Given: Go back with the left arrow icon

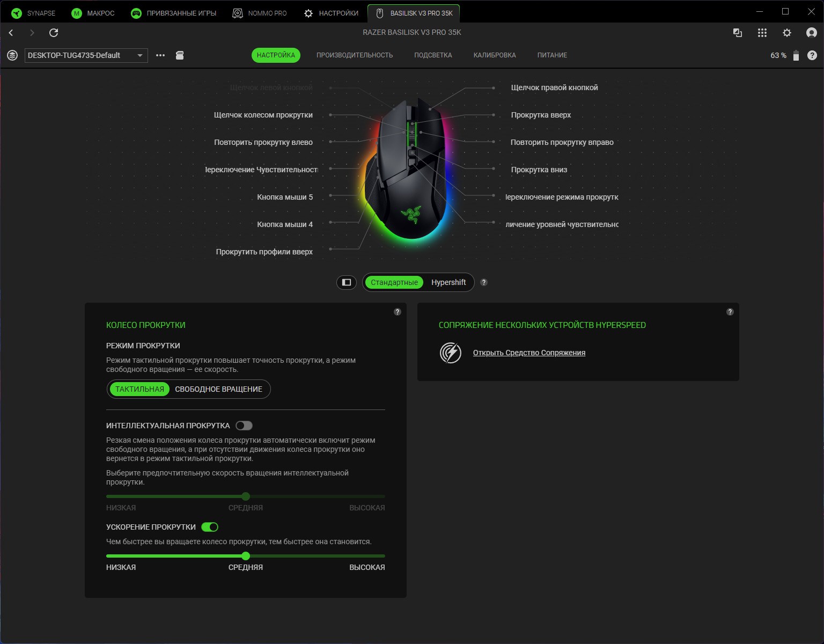Looking at the screenshot, I should (x=11, y=33).
